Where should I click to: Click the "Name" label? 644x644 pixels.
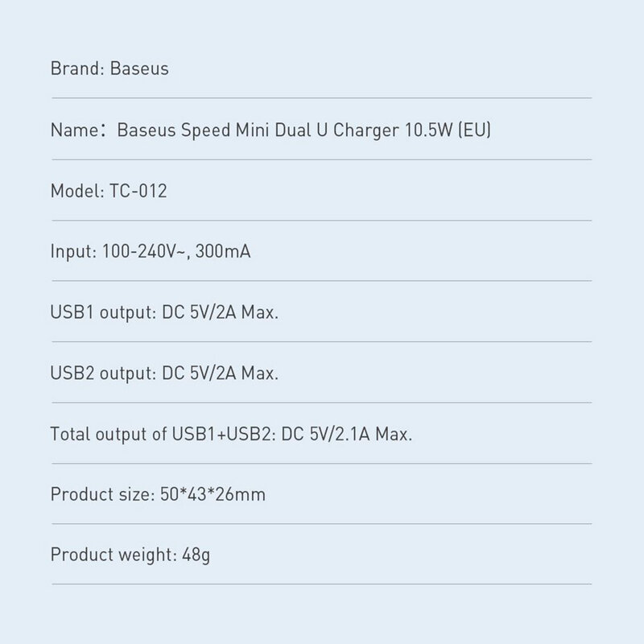click(x=70, y=130)
